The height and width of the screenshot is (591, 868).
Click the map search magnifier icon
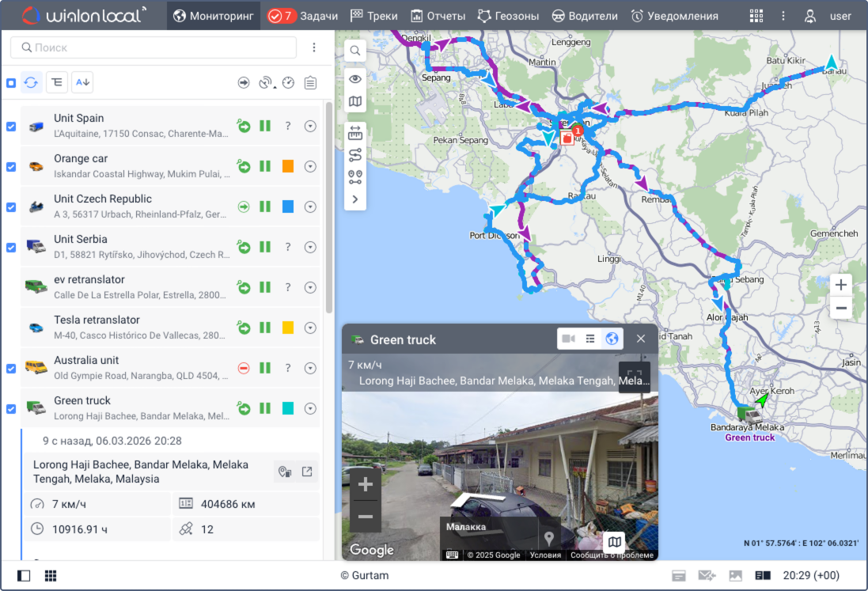coord(355,51)
